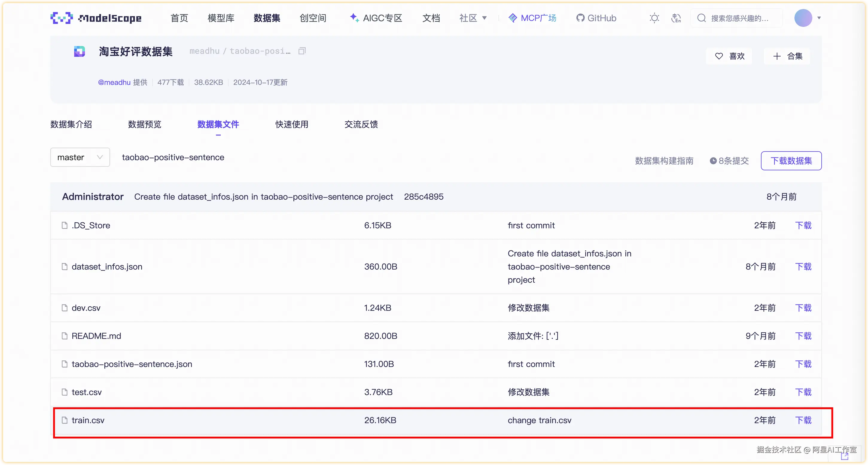This screenshot has height=465, width=868.
Task: Click the taobao dataset avatar icon
Action: pos(80,51)
